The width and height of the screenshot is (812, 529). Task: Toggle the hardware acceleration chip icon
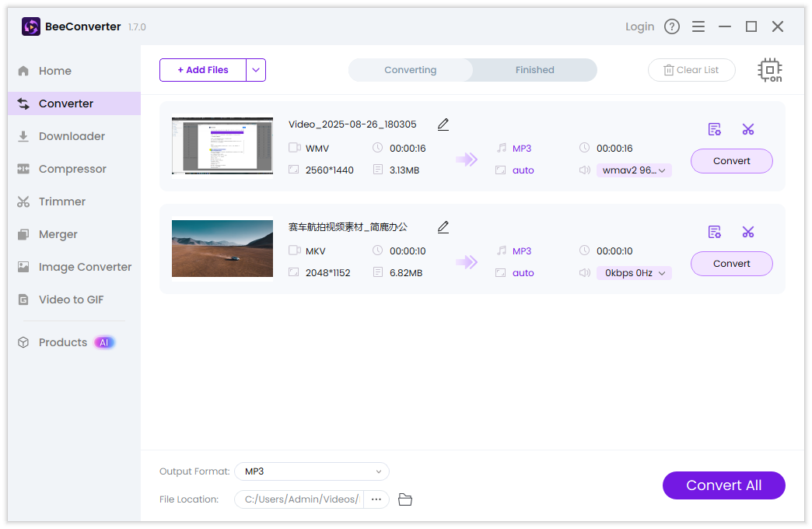(x=769, y=70)
